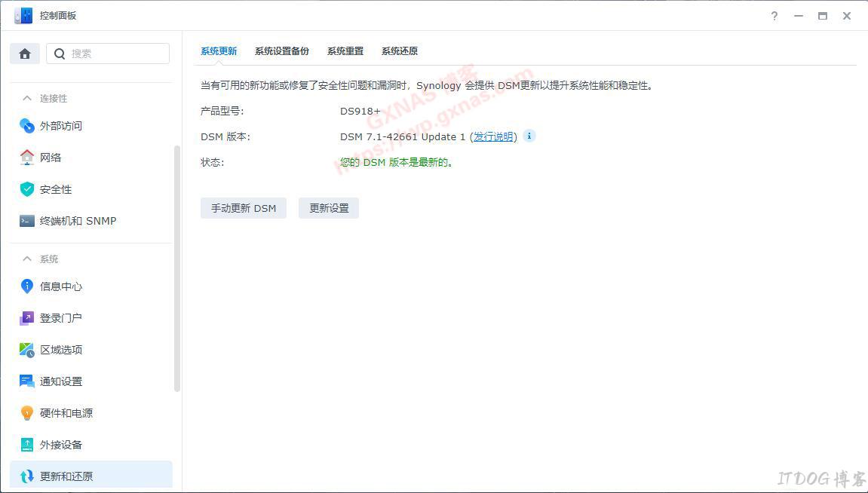Select the 更新和还原 sidebar label
The image size is (868, 493).
[x=66, y=476]
